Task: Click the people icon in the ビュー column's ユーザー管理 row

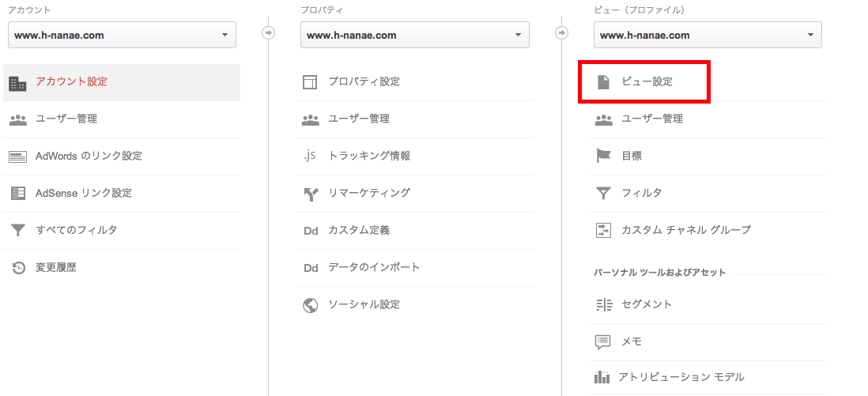Action: (x=603, y=119)
